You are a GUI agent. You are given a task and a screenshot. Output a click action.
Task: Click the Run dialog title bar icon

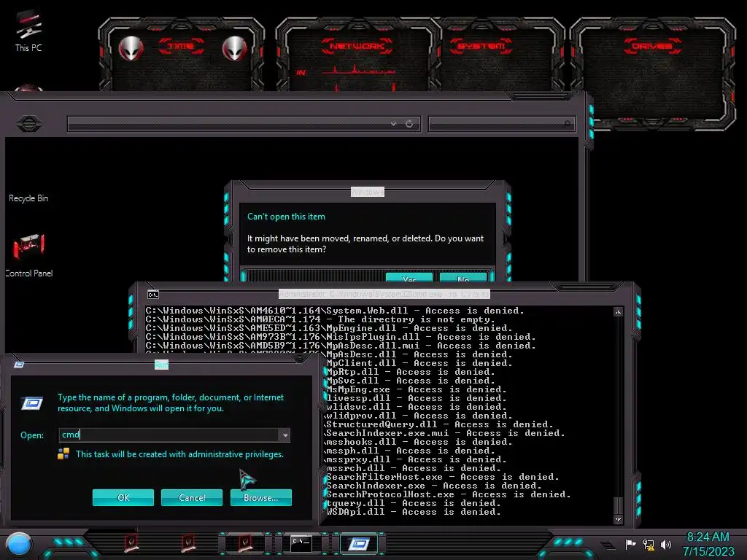click(x=19, y=365)
